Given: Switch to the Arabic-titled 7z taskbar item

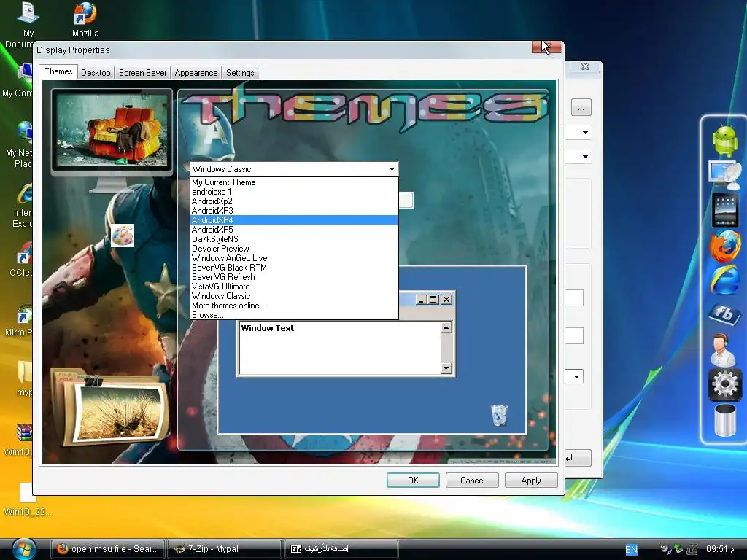Looking at the screenshot, I should tap(341, 549).
